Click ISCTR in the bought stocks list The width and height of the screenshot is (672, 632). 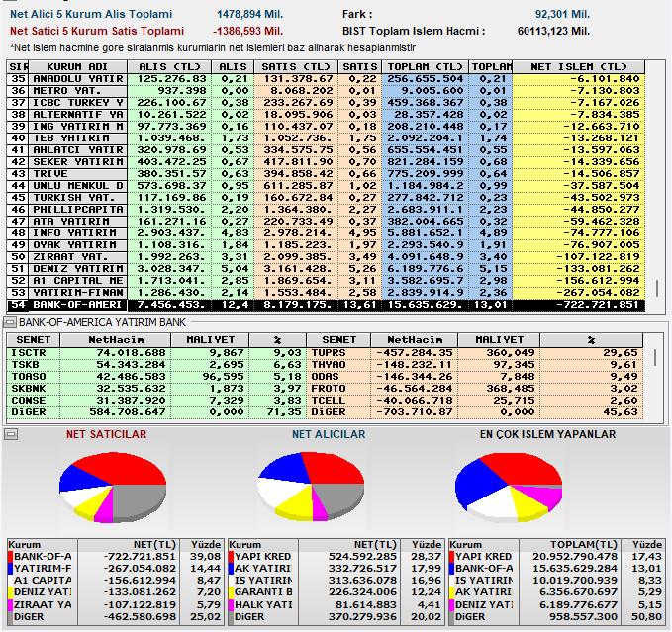(x=29, y=353)
